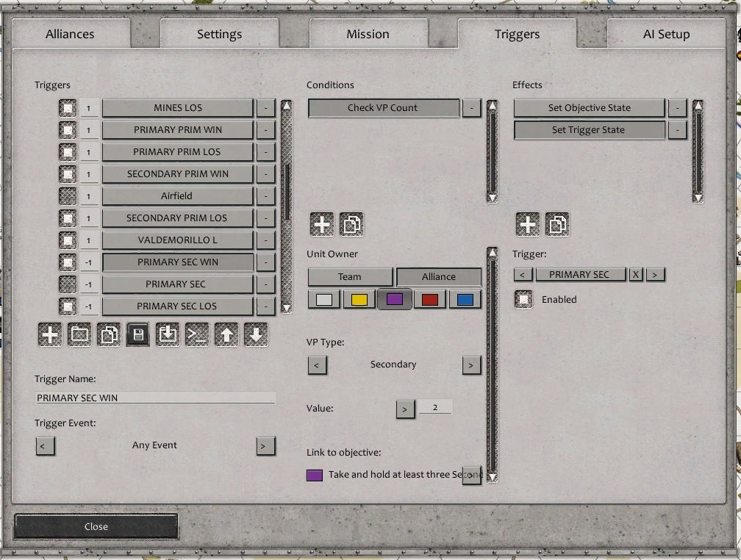The width and height of the screenshot is (741, 560).
Task: Toggle the MINES LOS trigger checkbox
Action: point(68,108)
